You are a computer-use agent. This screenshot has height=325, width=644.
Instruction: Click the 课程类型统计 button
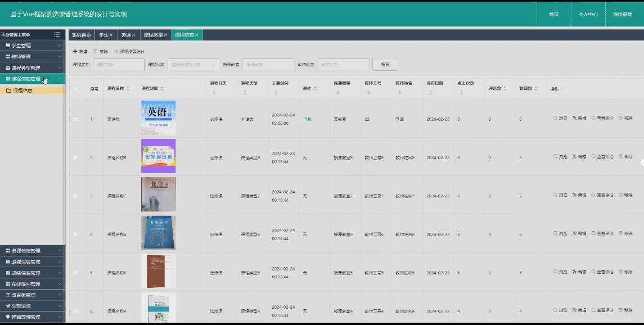pyautogui.click(x=129, y=51)
